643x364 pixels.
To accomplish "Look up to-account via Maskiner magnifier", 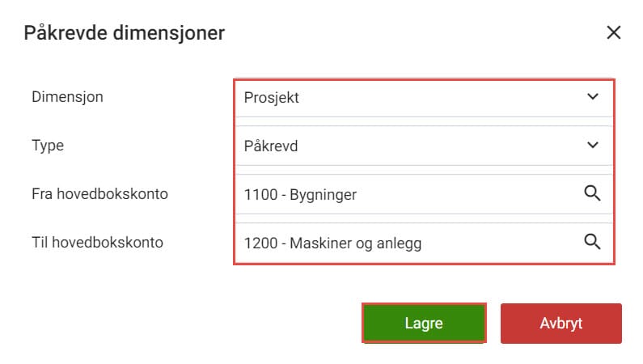I will click(x=592, y=241).
